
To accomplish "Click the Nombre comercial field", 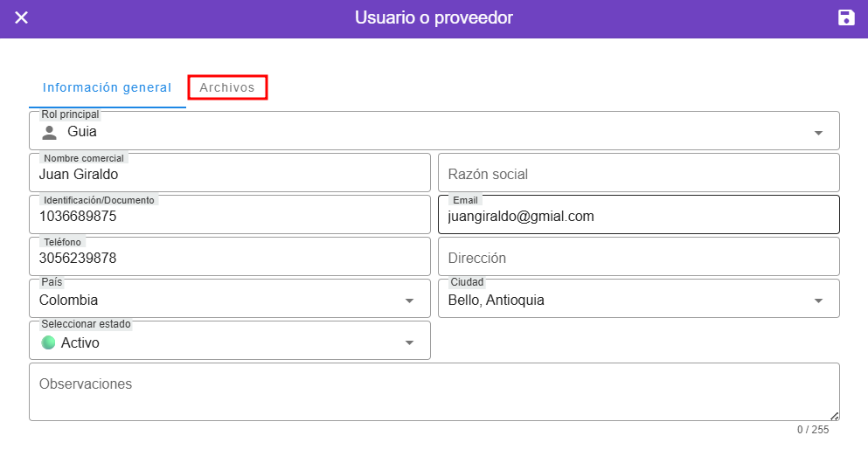I will point(229,175).
